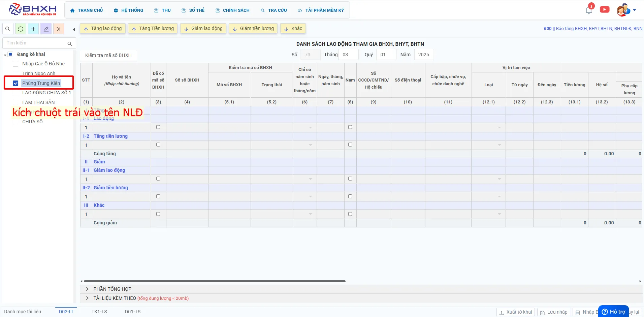Click the Kiểm tra mã số BHXH button

pyautogui.click(x=108, y=55)
